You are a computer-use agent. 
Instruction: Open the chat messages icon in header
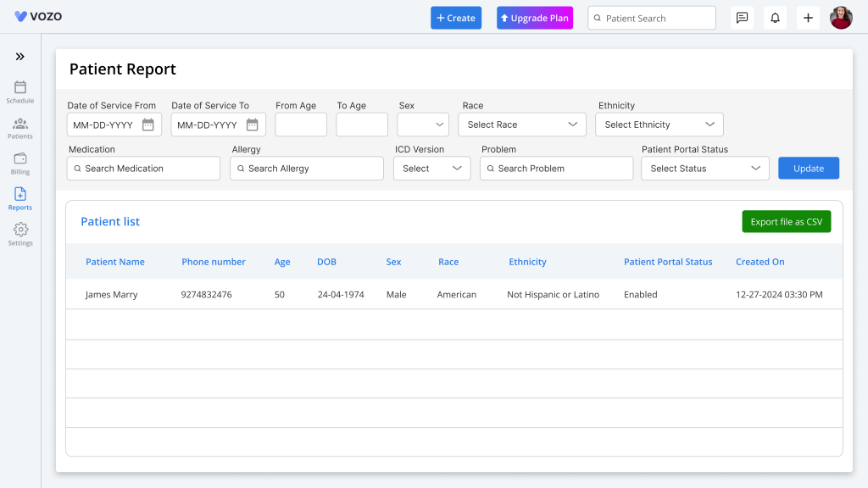tap(742, 18)
